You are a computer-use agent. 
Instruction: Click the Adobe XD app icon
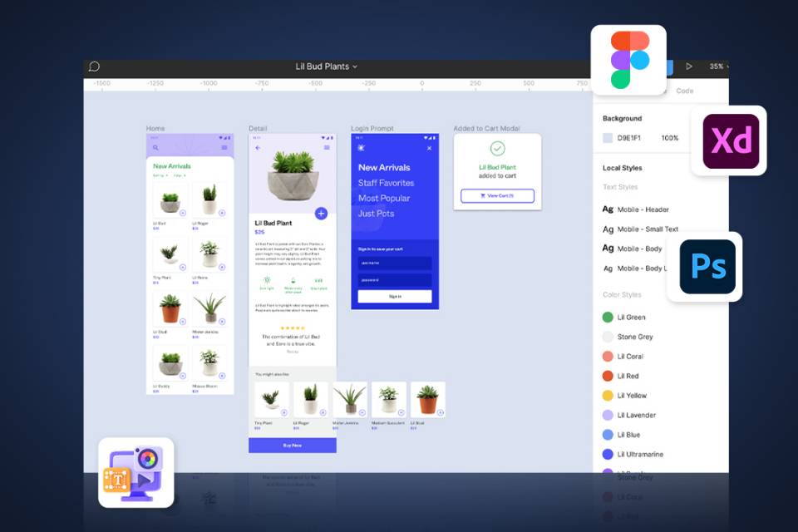click(731, 141)
